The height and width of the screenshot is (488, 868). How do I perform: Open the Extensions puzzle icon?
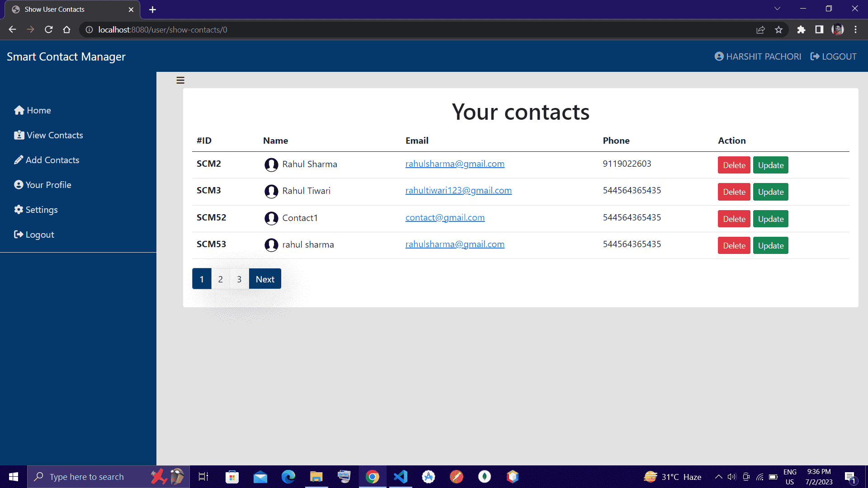pos(801,29)
